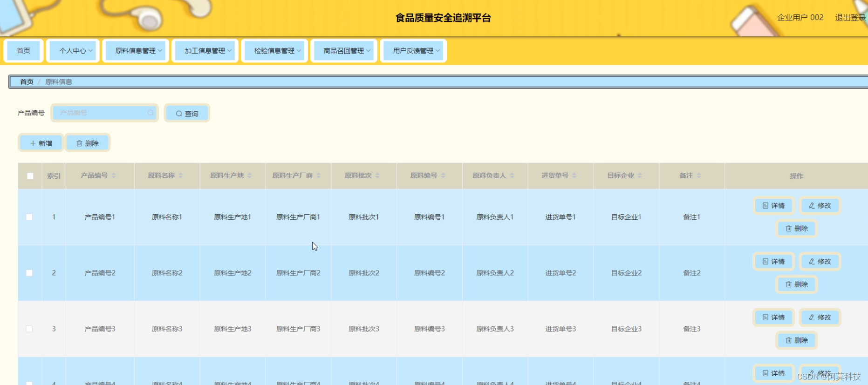Click sort icon next to 原料编号 header
This screenshot has width=868, height=385.
point(443,176)
